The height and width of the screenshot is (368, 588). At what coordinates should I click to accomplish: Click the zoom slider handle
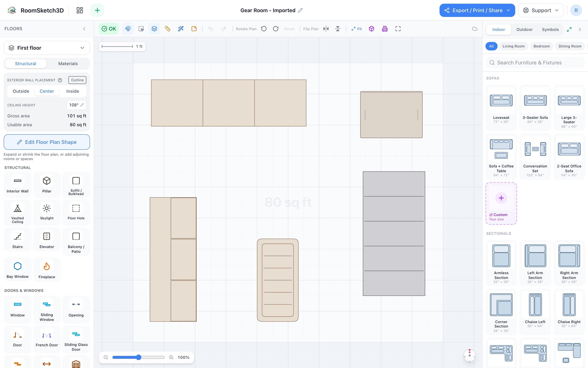click(139, 357)
